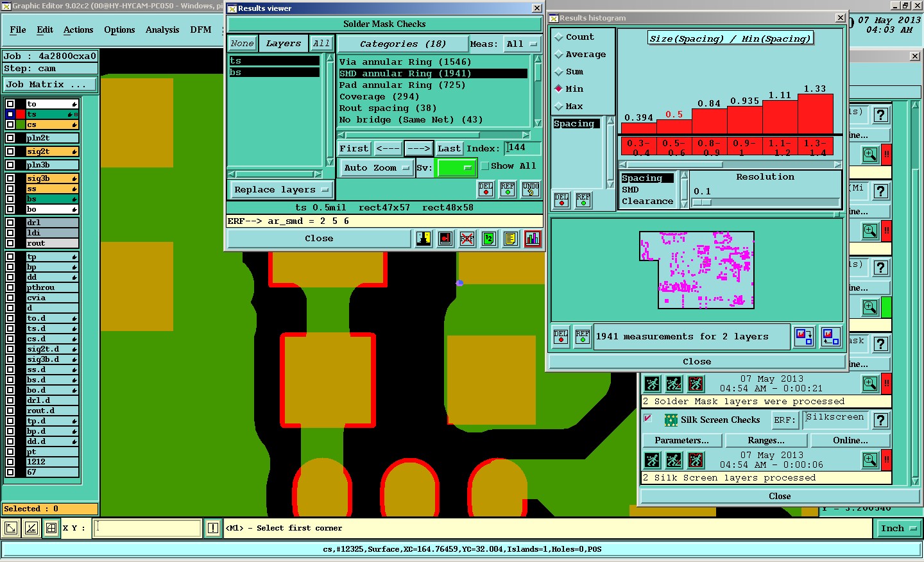924x562 pixels.
Task: Click the histogram-to-box down-arrow icon
Action: tap(804, 337)
